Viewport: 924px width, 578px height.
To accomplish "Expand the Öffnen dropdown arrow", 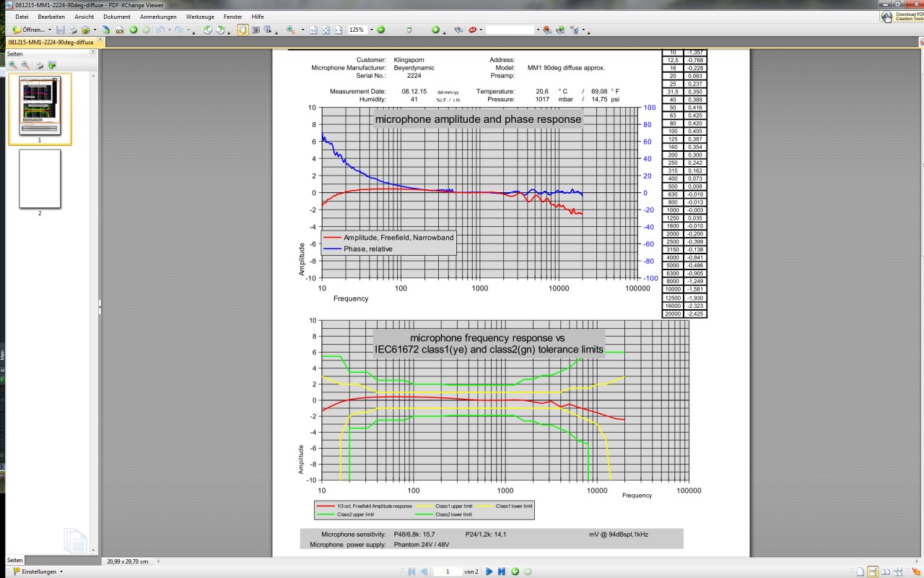I will (x=50, y=30).
